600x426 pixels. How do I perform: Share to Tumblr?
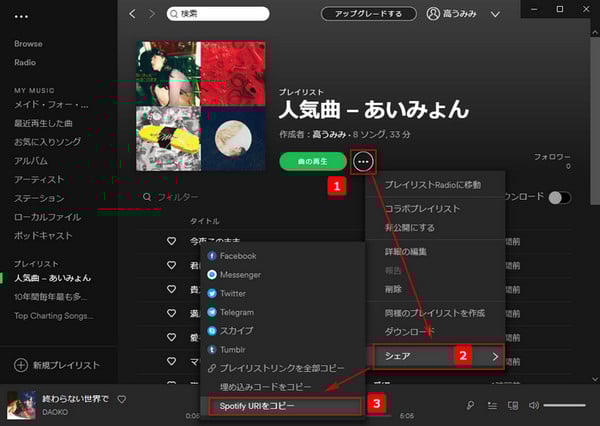[282, 349]
